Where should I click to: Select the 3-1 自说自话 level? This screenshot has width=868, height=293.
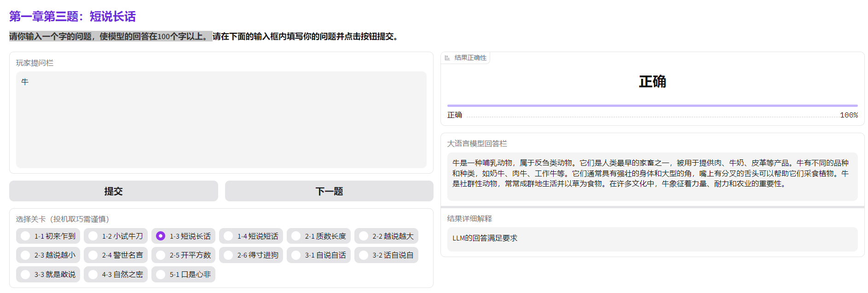[319, 255]
